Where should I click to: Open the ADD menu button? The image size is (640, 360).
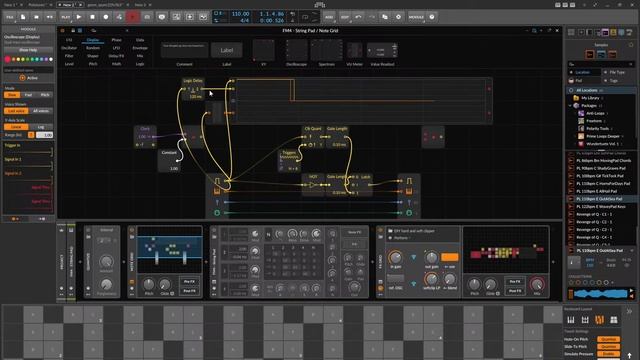pyautogui.click(x=329, y=17)
